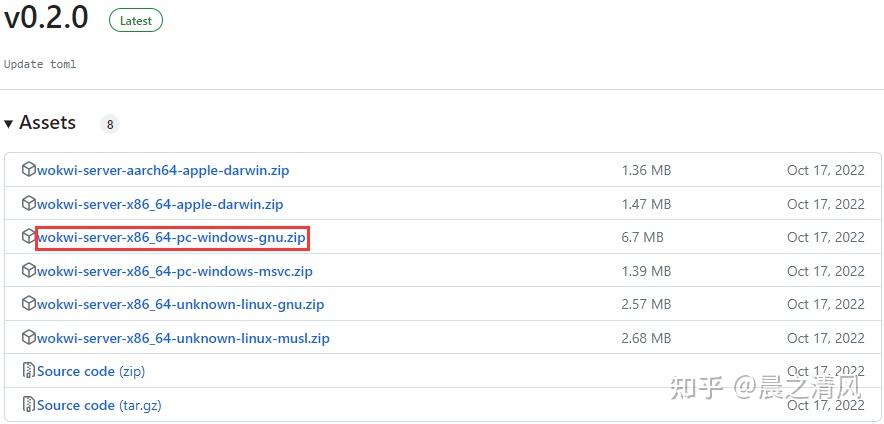Click file-zip icon beside Source code (tar.gz)
The width and height of the screenshot is (884, 424).
(x=29, y=404)
